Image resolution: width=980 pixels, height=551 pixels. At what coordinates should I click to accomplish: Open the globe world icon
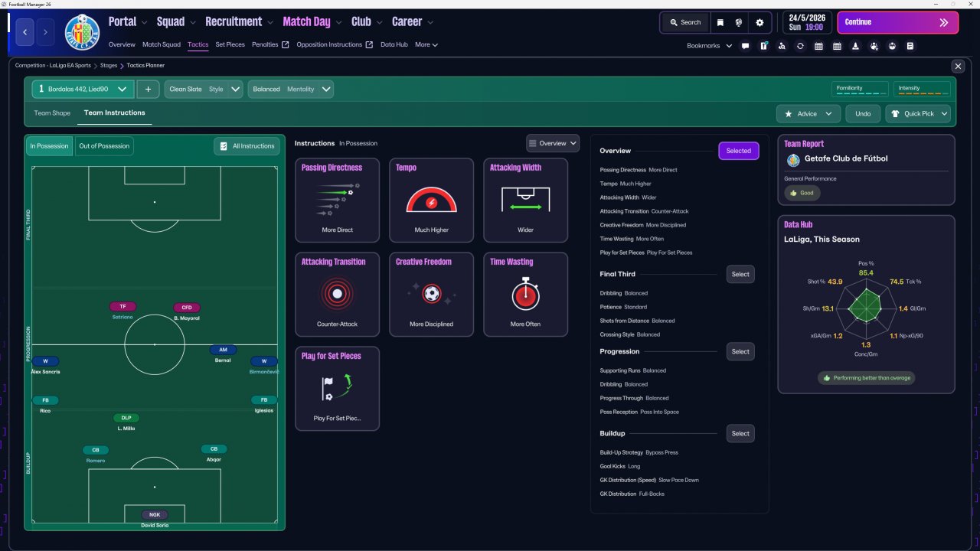740,22
